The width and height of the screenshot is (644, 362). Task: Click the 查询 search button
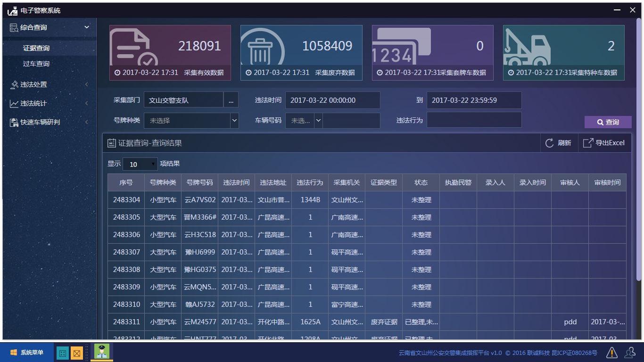(x=608, y=122)
